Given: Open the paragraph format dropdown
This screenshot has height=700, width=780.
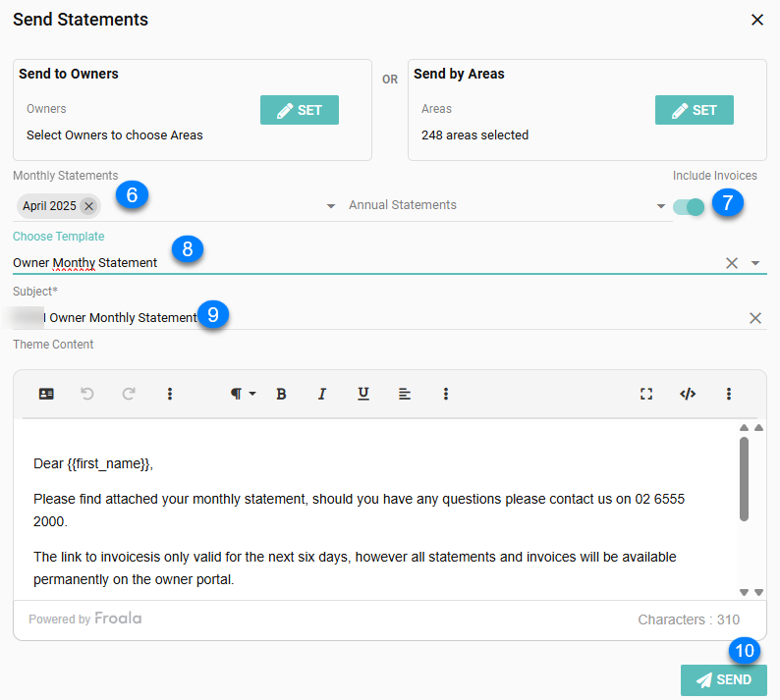Looking at the screenshot, I should tap(243, 394).
